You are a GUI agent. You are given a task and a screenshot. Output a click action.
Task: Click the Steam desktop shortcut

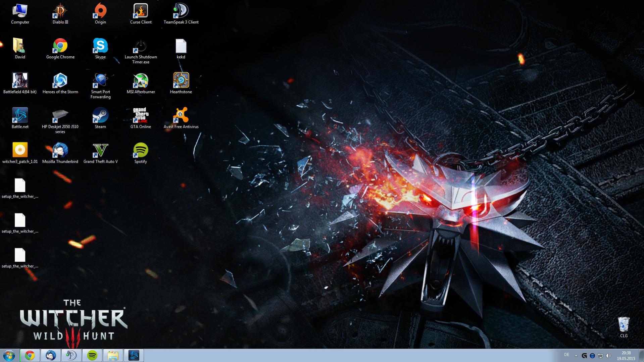tap(100, 116)
